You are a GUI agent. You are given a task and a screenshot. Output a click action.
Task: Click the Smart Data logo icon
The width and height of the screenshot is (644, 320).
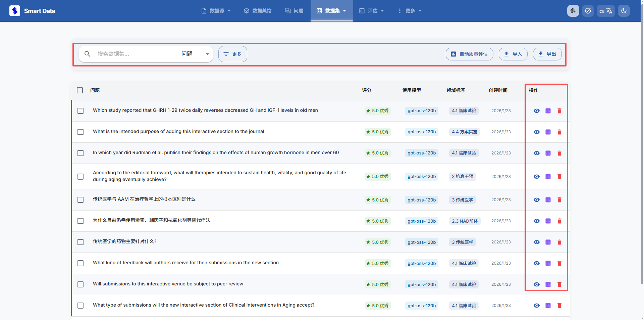click(15, 11)
